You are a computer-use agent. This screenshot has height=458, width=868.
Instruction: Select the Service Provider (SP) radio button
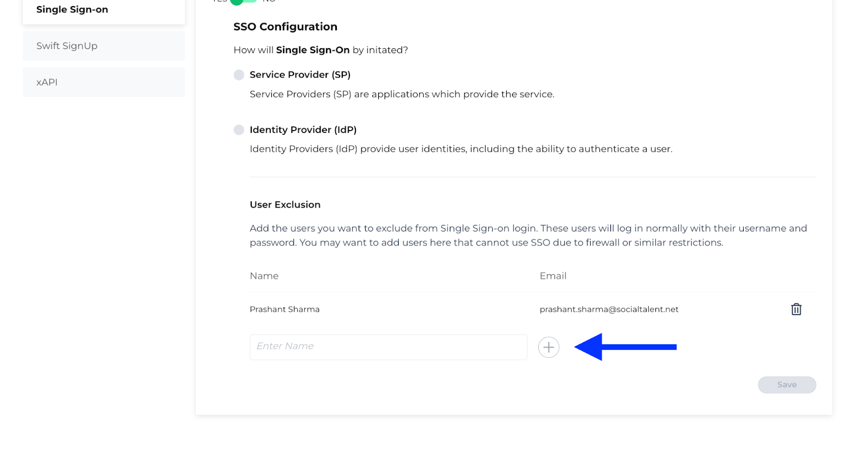[x=239, y=75]
